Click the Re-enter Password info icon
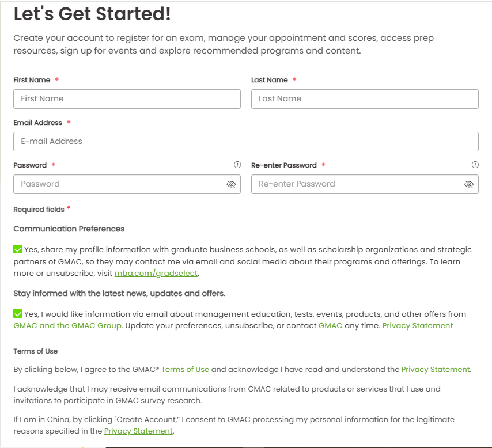Screen dimensions: 492x448 tap(475, 165)
